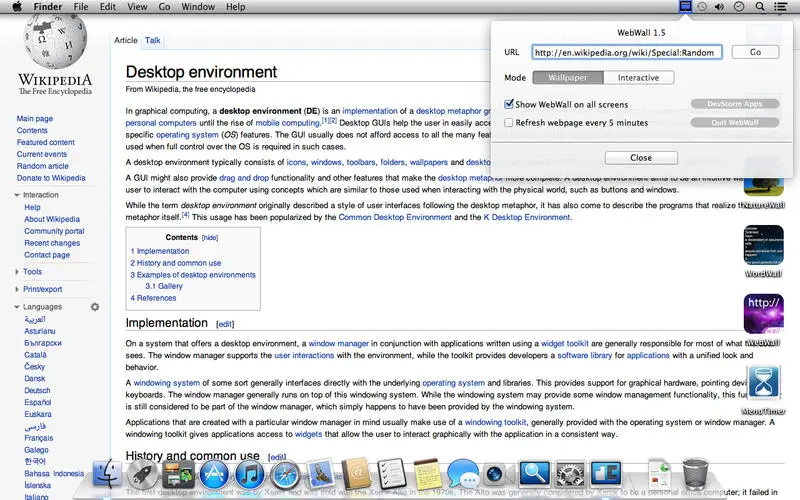The width and height of the screenshot is (800, 500).
Task: Open Reminders checklist icon in the Dock
Action: [392, 474]
